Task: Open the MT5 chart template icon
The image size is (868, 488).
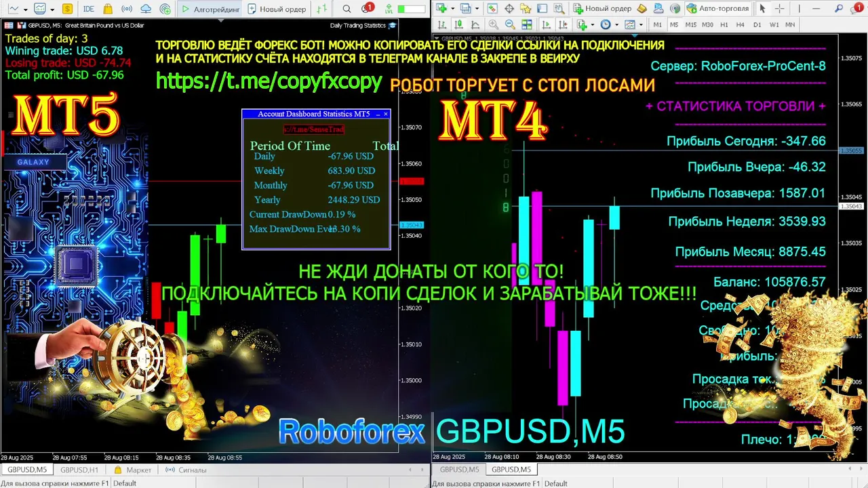Action: 40,9
